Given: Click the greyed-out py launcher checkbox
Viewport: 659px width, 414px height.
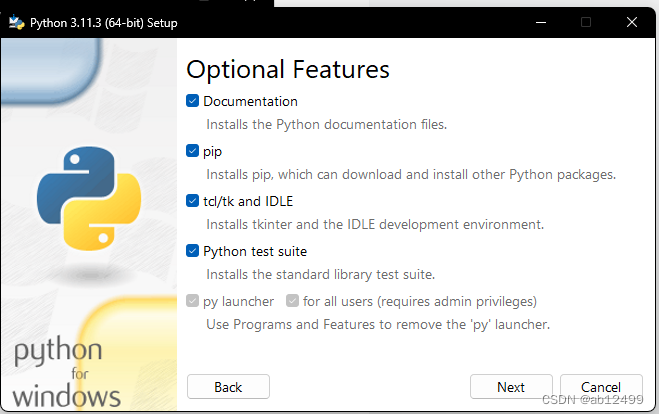Looking at the screenshot, I should click(x=193, y=301).
